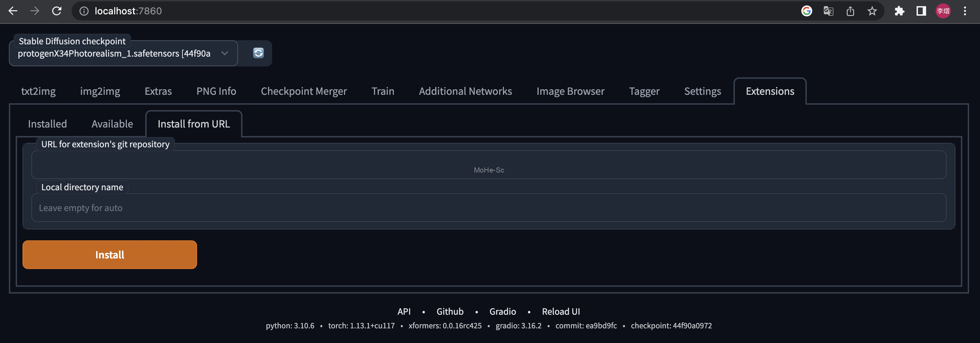Go to the Installed extensions sub-tab
Viewport: 980px width, 343px height.
pos(47,124)
